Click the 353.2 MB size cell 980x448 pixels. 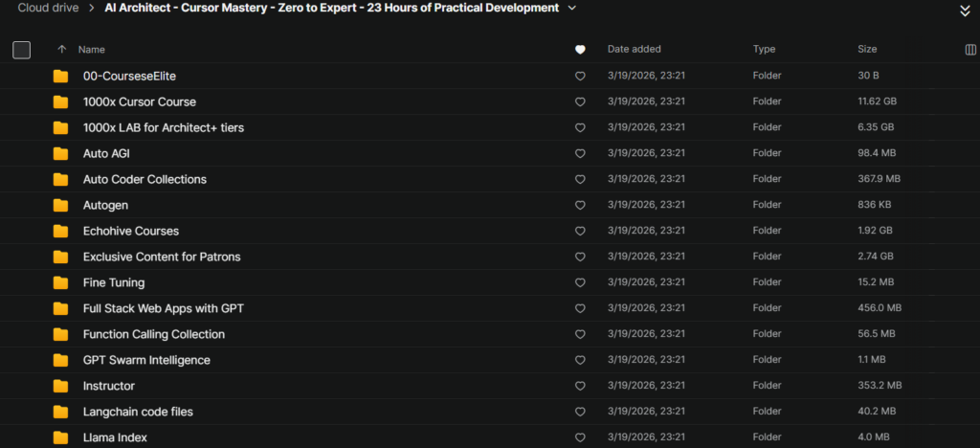click(x=880, y=386)
